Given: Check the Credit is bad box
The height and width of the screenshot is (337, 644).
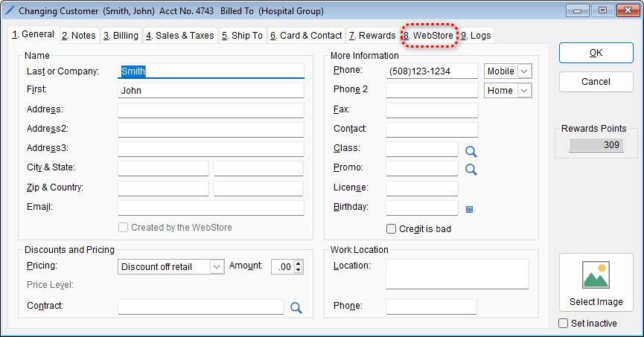Looking at the screenshot, I should pyautogui.click(x=392, y=229).
